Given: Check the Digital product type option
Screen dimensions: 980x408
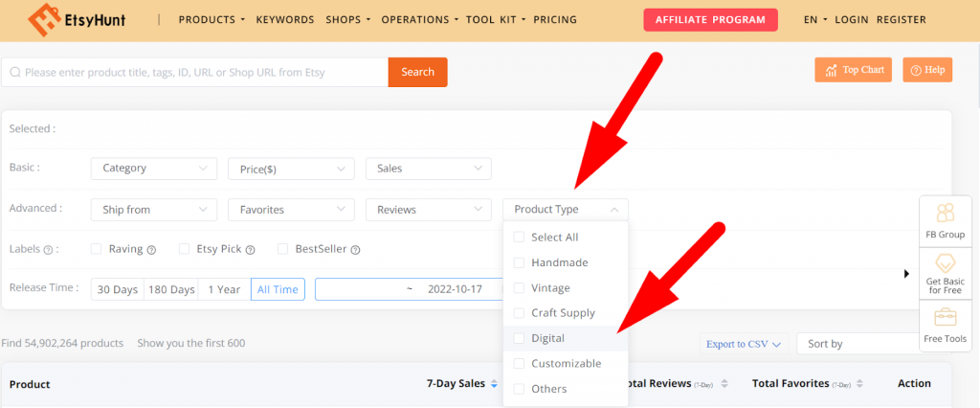Looking at the screenshot, I should tap(520, 338).
